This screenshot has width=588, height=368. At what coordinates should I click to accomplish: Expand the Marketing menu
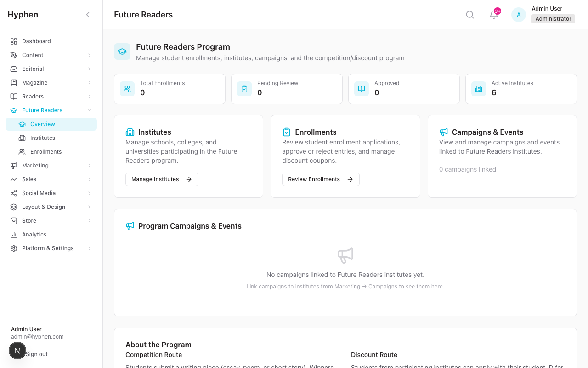tap(51, 165)
